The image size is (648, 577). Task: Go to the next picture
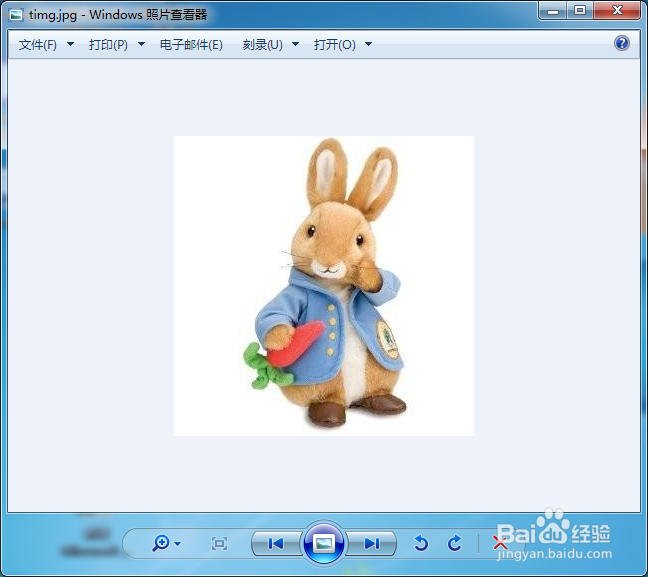(372, 544)
